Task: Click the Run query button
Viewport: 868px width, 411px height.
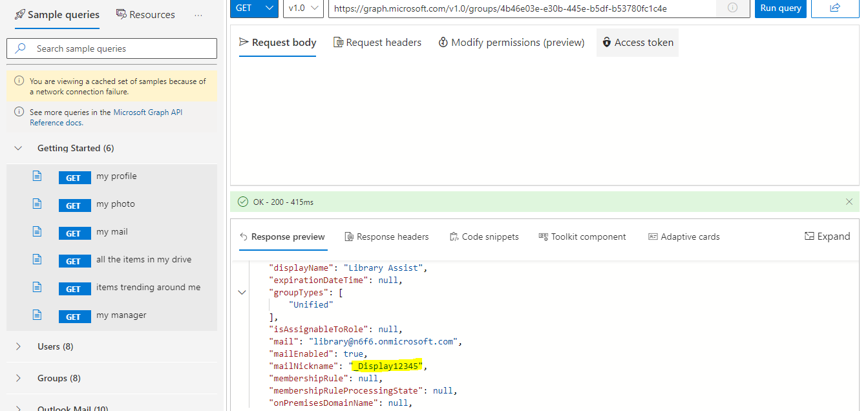Action: pos(781,8)
